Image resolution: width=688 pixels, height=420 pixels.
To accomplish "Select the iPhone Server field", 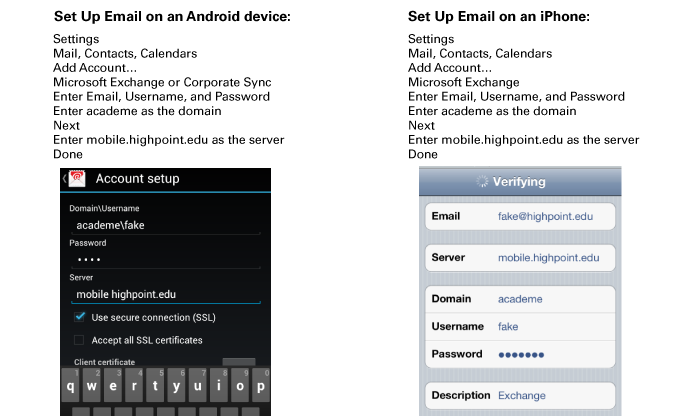I will [553, 258].
